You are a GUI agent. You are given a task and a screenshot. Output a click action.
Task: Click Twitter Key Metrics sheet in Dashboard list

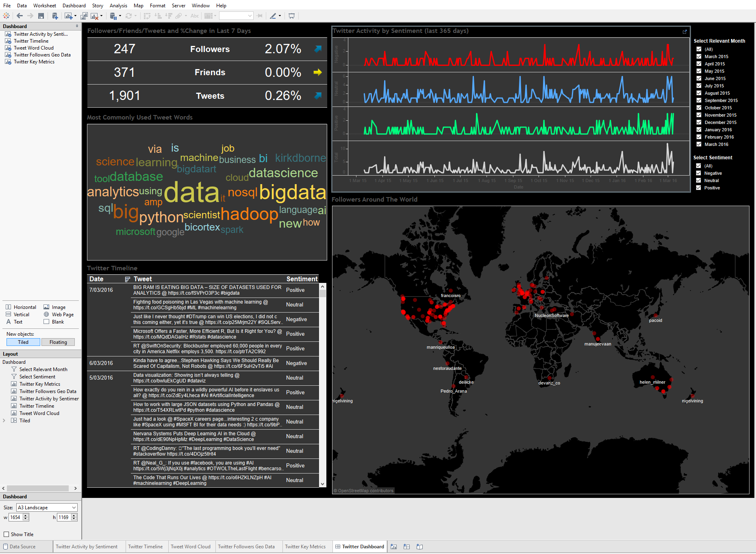click(x=34, y=62)
